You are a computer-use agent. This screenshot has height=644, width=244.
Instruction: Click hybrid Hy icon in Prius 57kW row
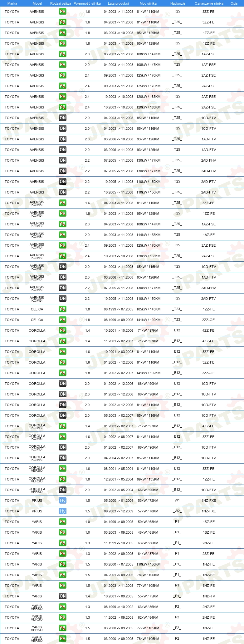pyautogui.click(x=62, y=511)
